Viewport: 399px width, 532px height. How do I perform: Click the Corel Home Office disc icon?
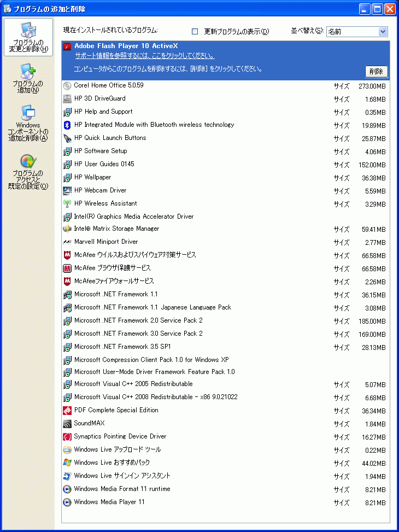point(67,85)
